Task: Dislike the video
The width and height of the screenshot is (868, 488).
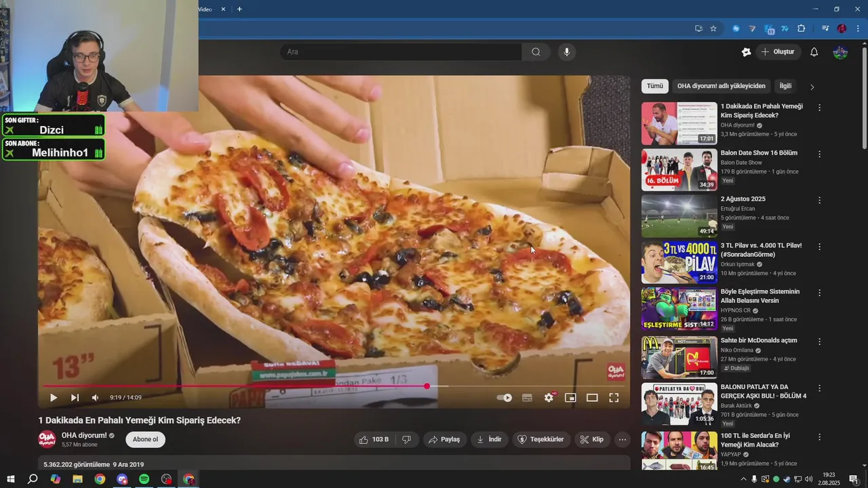Action: pos(407,439)
